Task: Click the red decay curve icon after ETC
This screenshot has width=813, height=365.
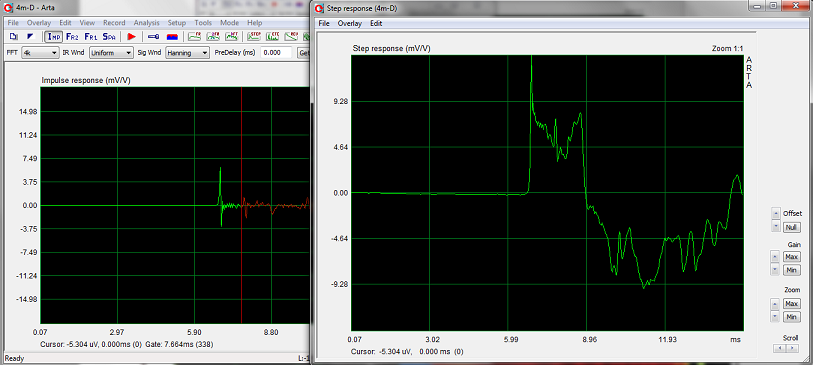Action: (x=291, y=37)
